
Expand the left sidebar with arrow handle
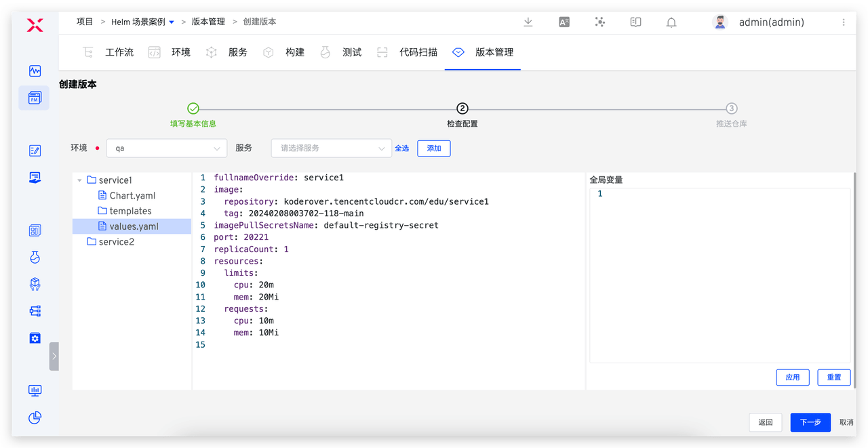(54, 356)
